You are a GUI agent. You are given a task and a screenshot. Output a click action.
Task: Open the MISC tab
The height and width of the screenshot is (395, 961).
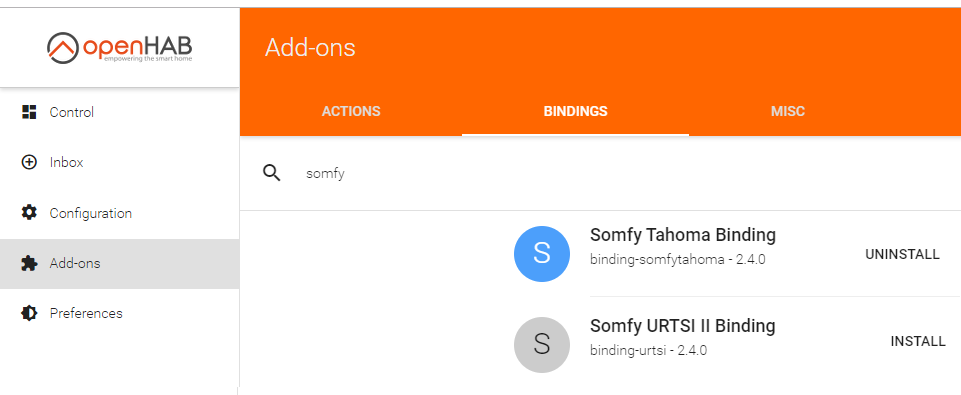pos(788,111)
